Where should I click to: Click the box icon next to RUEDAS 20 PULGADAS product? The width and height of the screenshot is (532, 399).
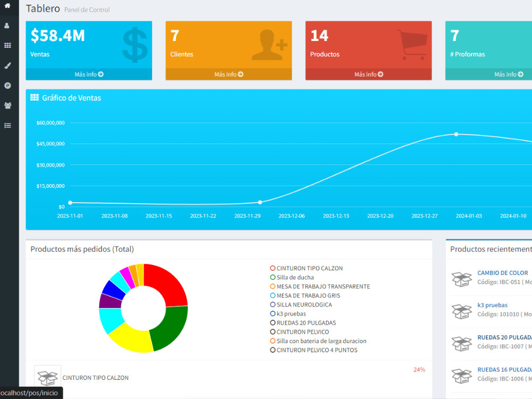coord(461,344)
